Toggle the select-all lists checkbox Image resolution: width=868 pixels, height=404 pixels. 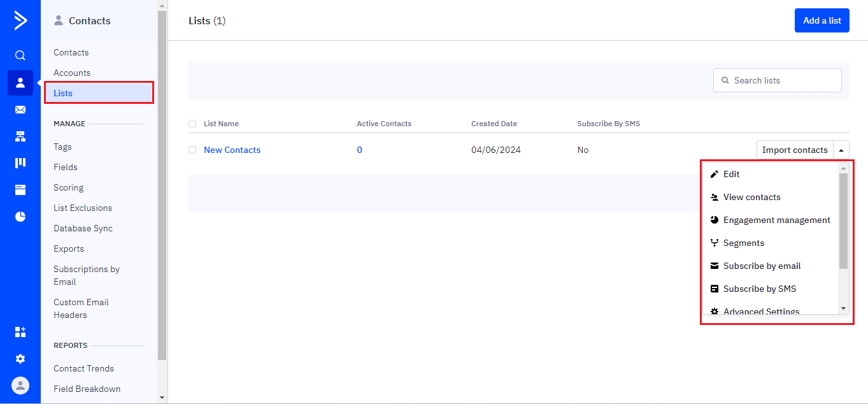coord(192,124)
